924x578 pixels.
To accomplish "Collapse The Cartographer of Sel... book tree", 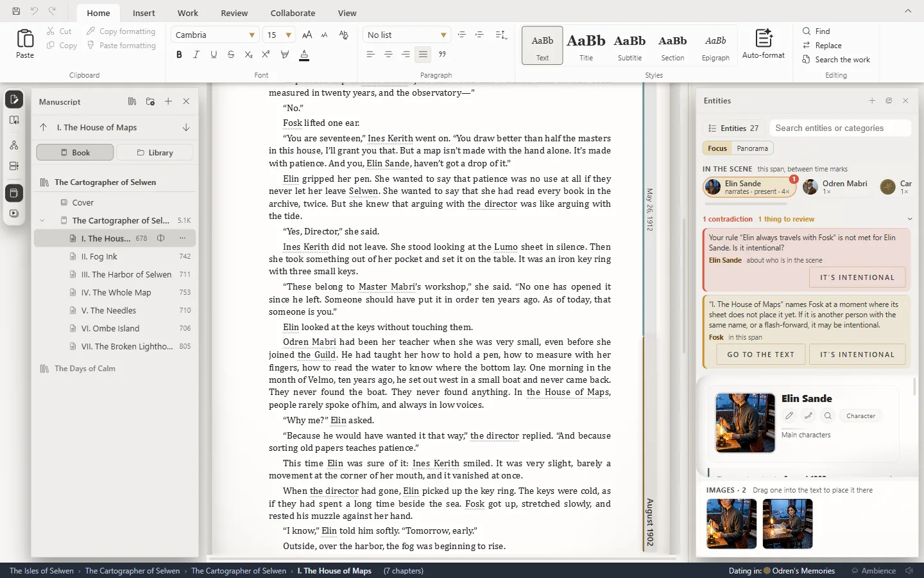I will [x=42, y=220].
